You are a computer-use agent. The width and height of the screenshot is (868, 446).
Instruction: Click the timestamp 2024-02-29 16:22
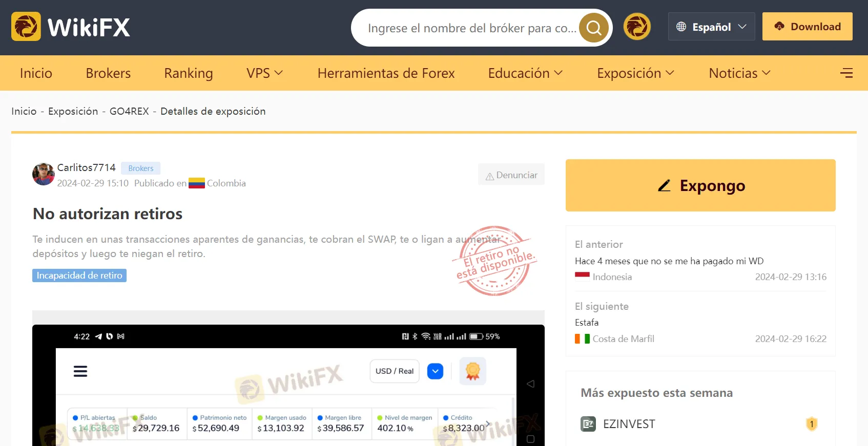pos(791,339)
